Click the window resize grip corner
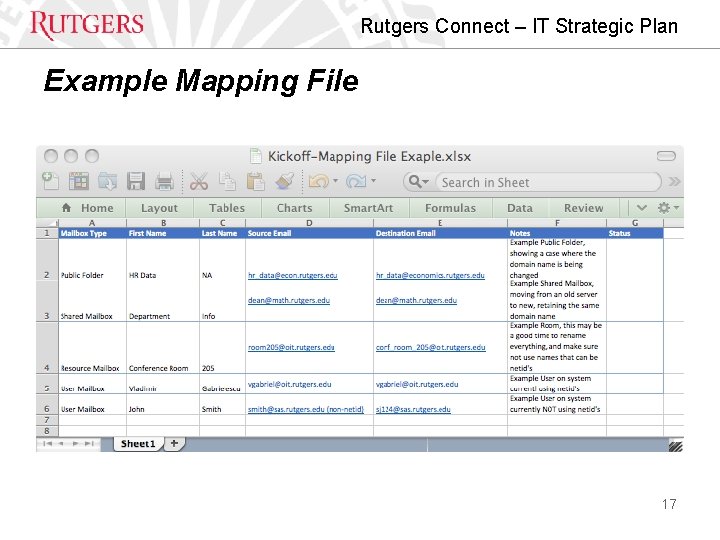The height and width of the screenshot is (540, 720). tap(675, 446)
